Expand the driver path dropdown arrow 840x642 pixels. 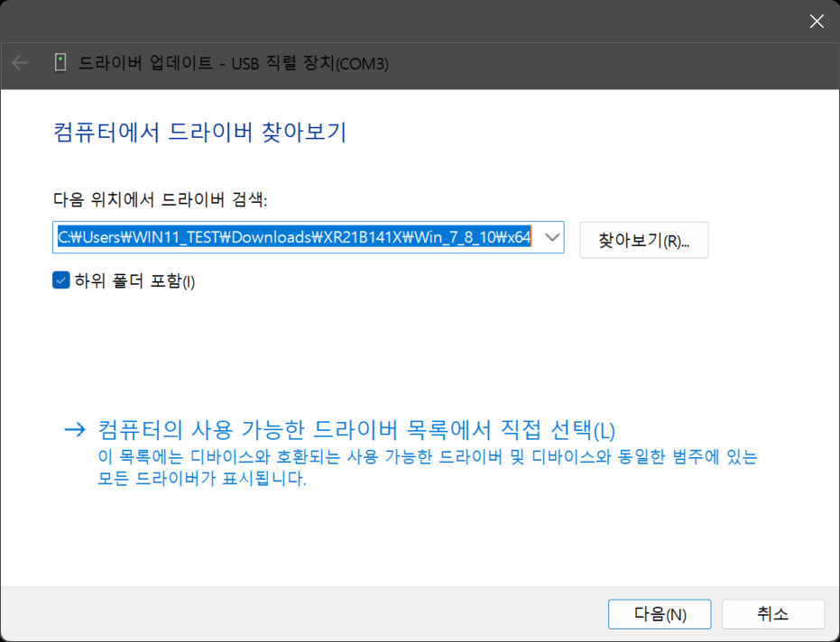click(552, 237)
